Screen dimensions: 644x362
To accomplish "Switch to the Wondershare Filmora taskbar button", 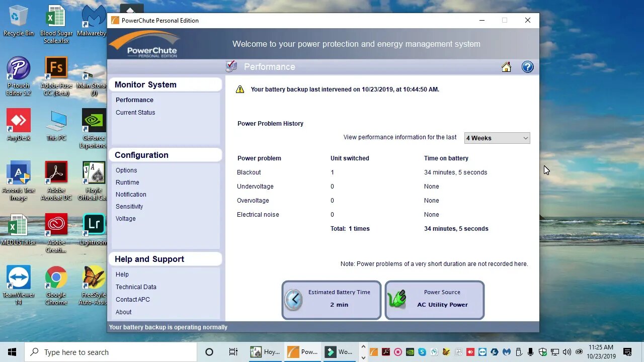I will coord(339,352).
